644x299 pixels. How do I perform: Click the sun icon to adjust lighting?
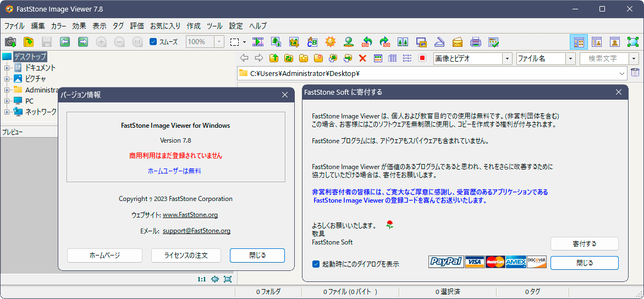coord(330,41)
